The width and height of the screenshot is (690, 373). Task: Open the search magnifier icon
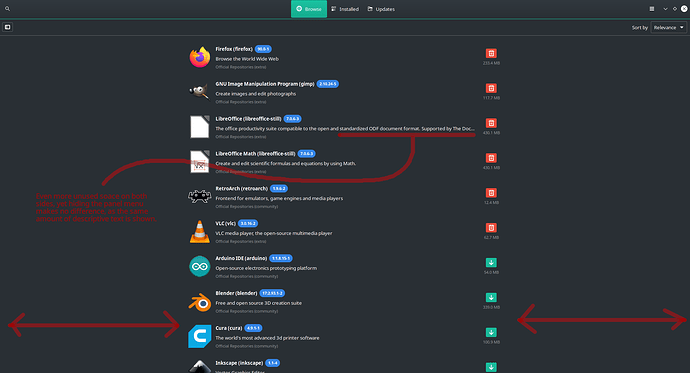click(x=7, y=9)
